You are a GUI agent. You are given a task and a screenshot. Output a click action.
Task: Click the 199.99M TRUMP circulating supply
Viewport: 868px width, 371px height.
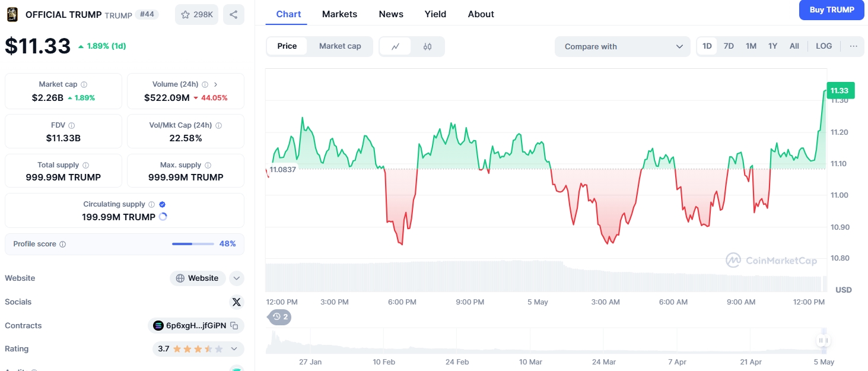(x=119, y=217)
